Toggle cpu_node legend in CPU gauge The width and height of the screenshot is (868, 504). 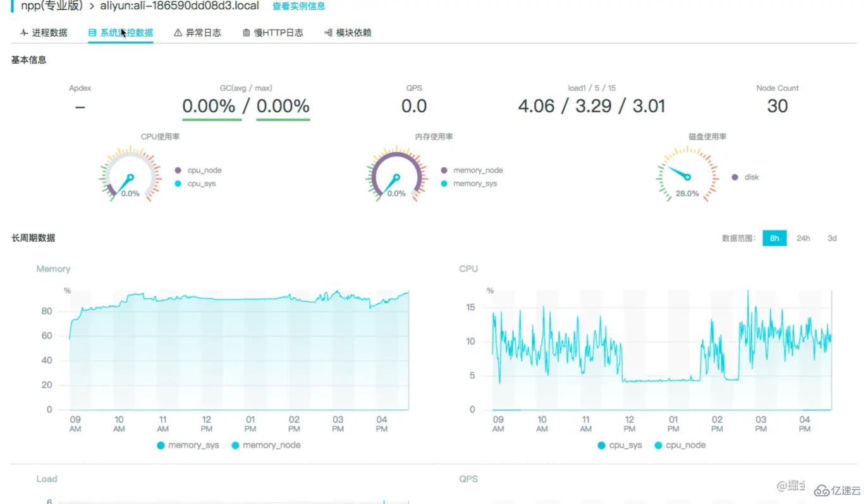[198, 171]
